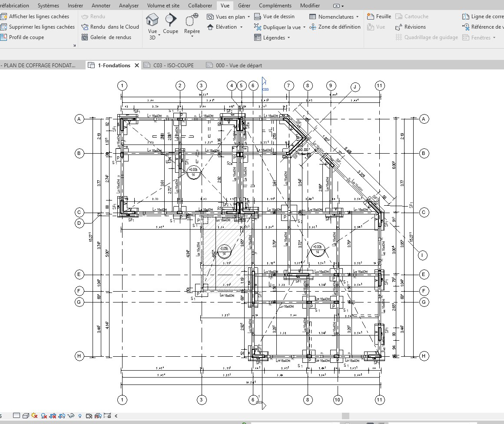This screenshot has height=424, width=504.
Task: Click the reveal constraints icon
Action: click(107, 416)
